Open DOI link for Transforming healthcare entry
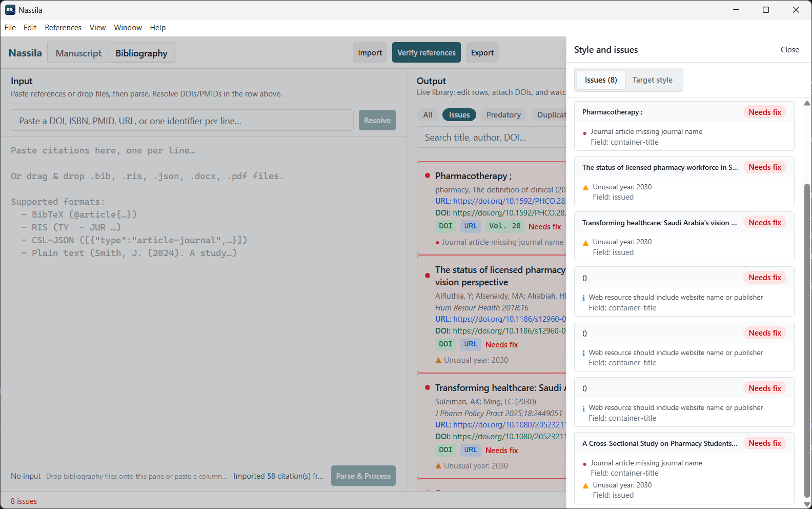The width and height of the screenshot is (812, 509). 510,437
